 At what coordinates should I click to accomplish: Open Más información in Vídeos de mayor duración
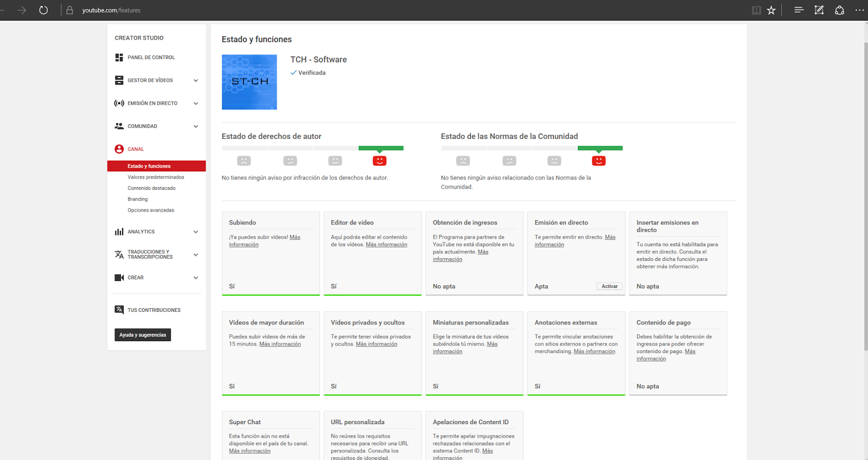click(x=280, y=344)
